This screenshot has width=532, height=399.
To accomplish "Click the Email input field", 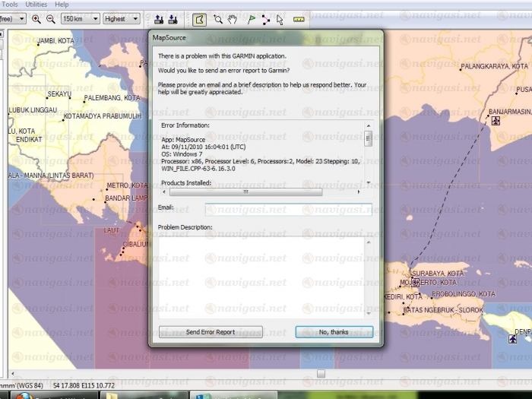I will [x=288, y=210].
